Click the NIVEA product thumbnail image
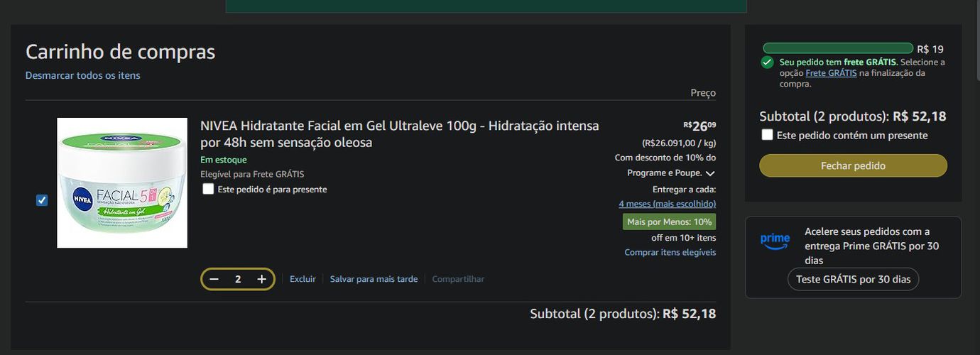The width and height of the screenshot is (980, 355). point(122,183)
